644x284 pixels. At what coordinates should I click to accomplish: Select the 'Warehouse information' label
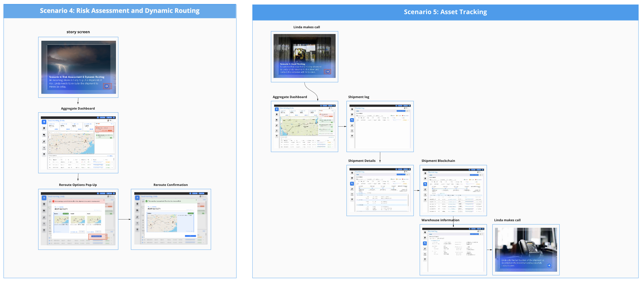coord(440,220)
